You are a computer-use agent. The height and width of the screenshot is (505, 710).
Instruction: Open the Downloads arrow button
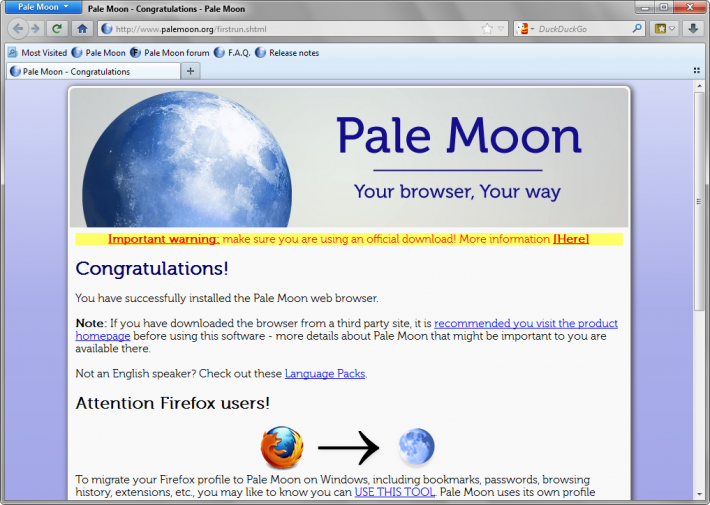(x=693, y=29)
